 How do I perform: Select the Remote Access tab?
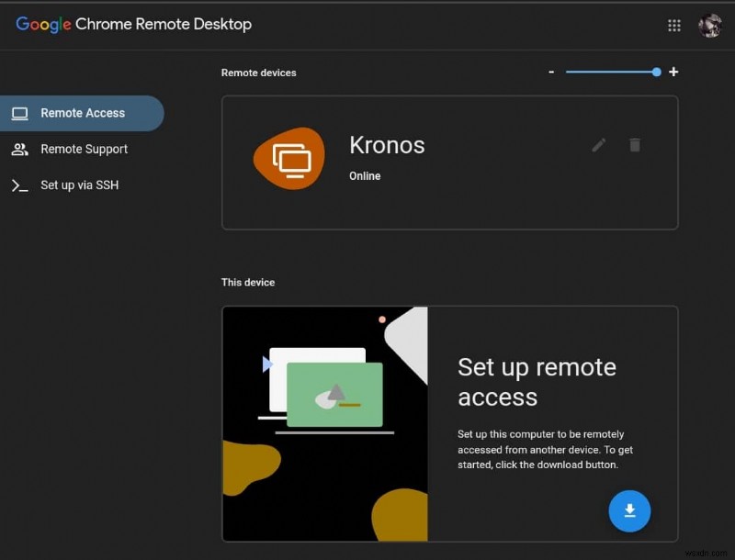pyautogui.click(x=83, y=113)
